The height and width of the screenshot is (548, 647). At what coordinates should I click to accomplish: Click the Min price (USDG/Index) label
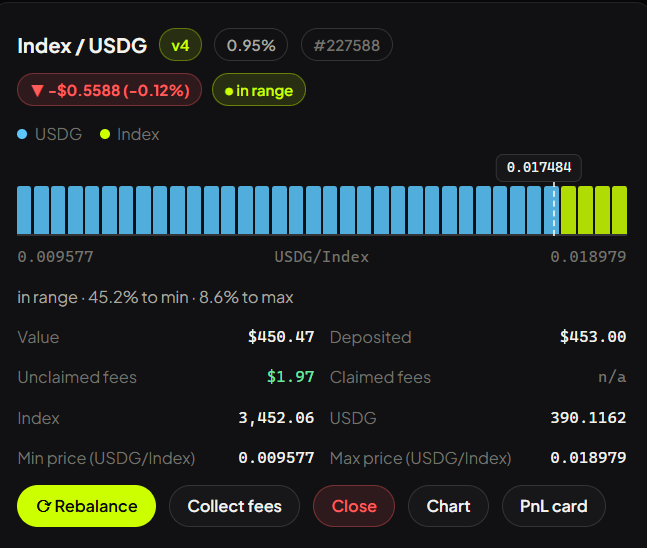coord(106,458)
